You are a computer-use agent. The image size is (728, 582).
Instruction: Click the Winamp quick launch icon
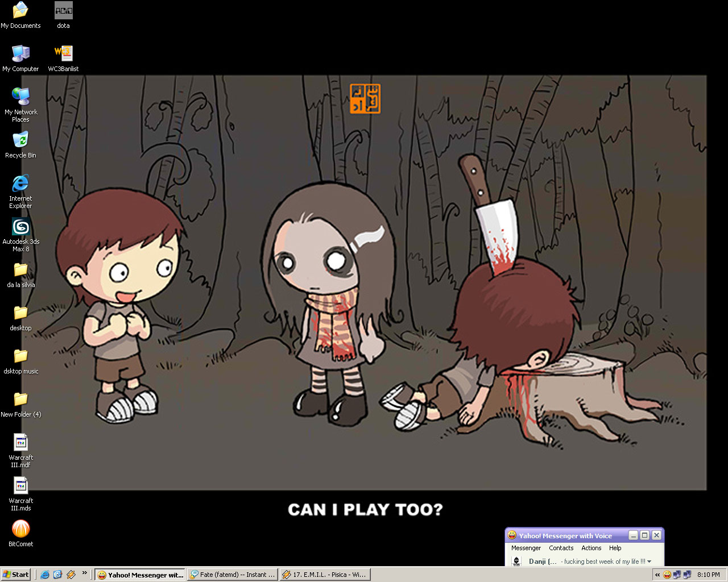(x=71, y=575)
